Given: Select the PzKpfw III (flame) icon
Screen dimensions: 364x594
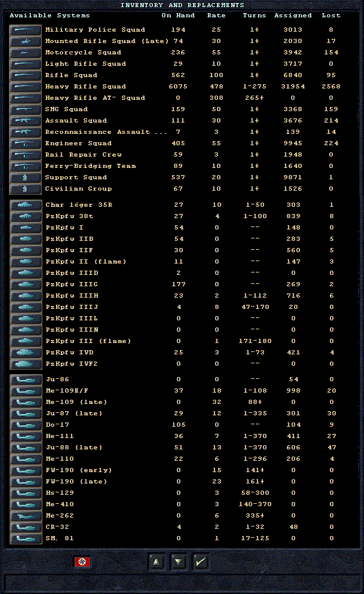Looking at the screenshot, I should point(26,341).
